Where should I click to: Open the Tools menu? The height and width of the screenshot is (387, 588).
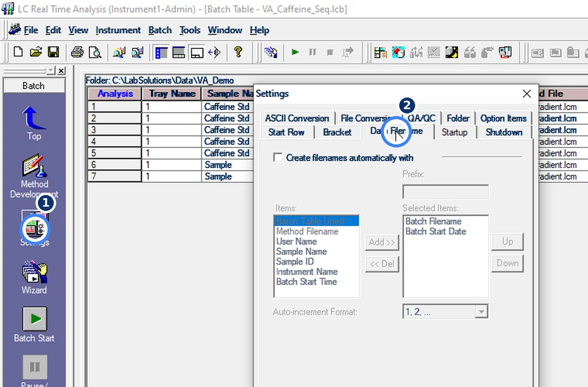(190, 30)
